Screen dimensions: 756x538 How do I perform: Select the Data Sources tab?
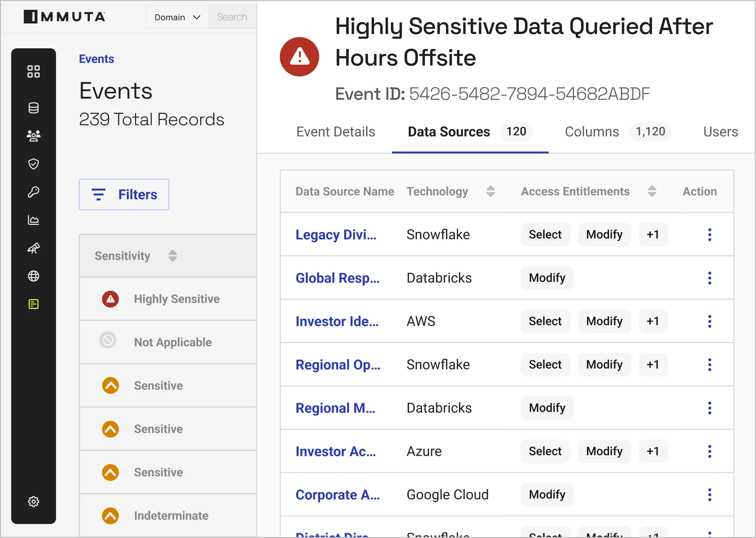(470, 132)
